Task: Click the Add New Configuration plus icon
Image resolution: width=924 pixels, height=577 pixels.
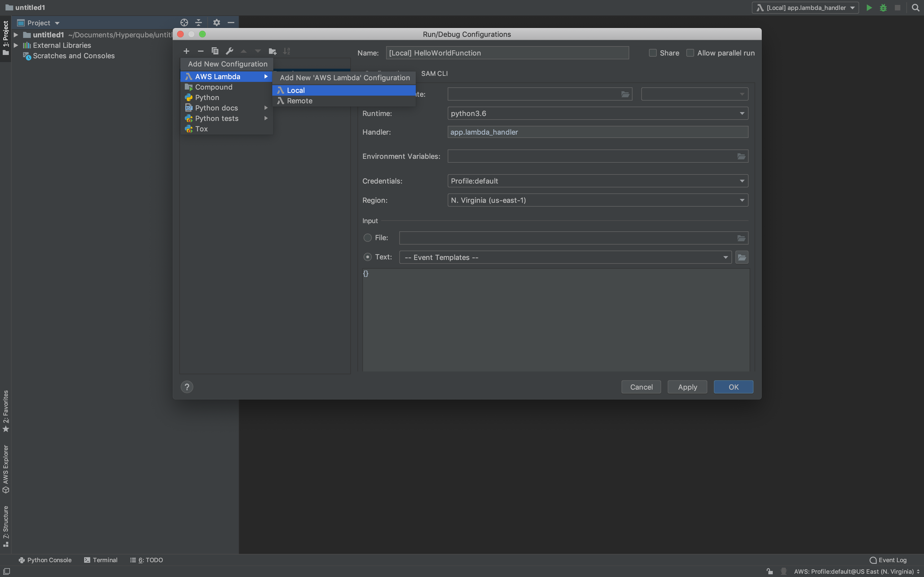Action: pos(186,51)
